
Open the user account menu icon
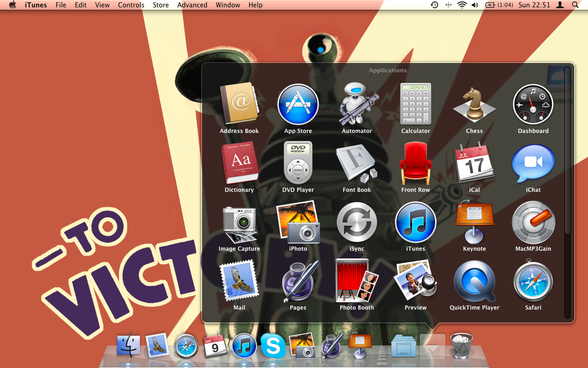[x=560, y=5]
